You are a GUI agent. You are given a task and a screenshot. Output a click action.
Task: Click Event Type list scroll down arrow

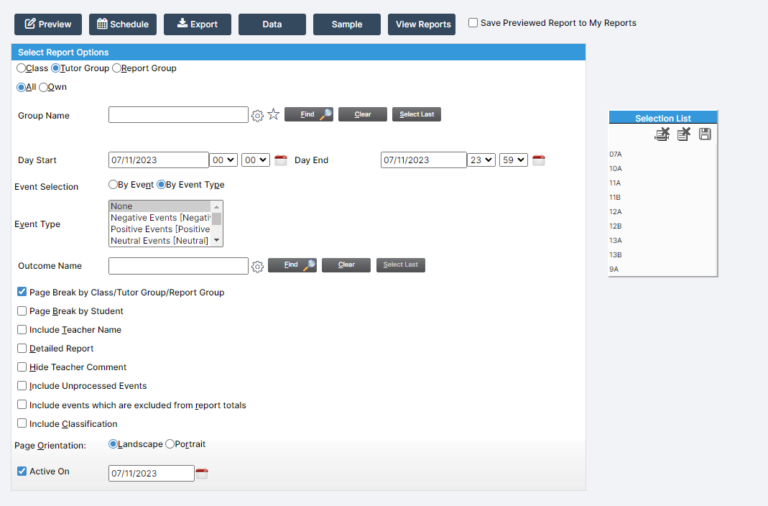click(x=216, y=240)
